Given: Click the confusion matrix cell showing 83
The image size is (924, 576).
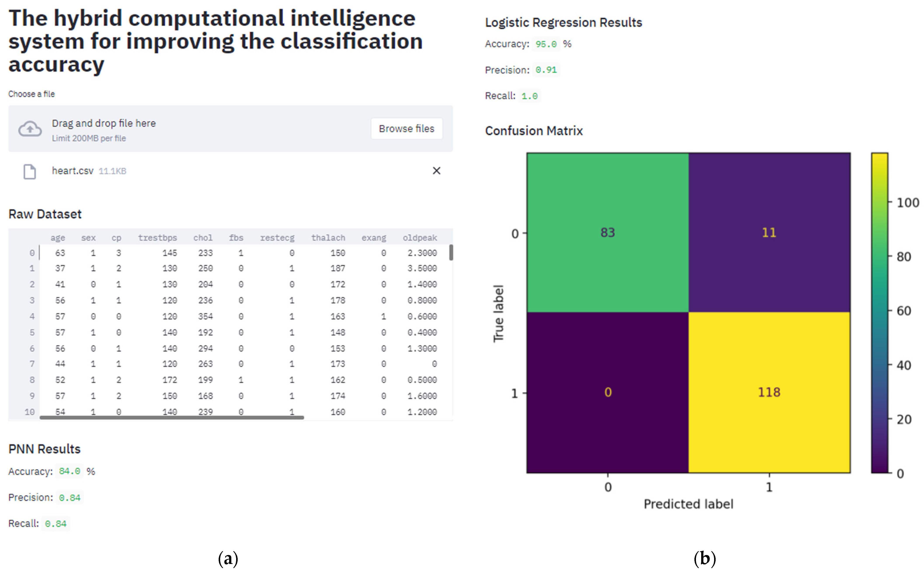Looking at the screenshot, I should pyautogui.click(x=608, y=232).
